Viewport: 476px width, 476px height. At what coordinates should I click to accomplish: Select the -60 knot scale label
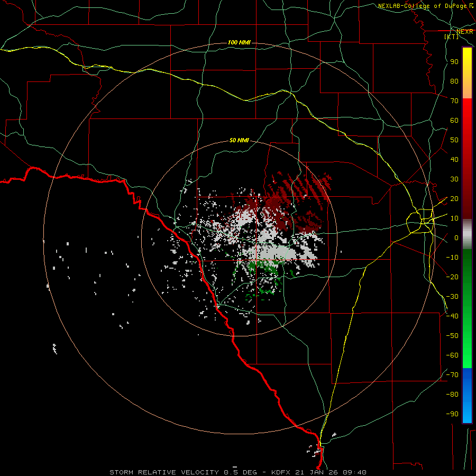coord(452,355)
